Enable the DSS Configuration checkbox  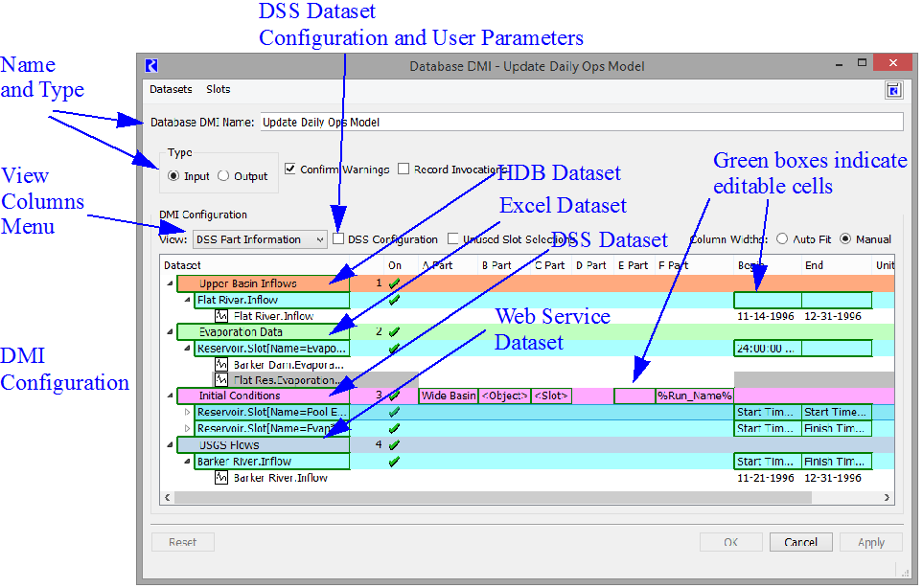point(338,239)
